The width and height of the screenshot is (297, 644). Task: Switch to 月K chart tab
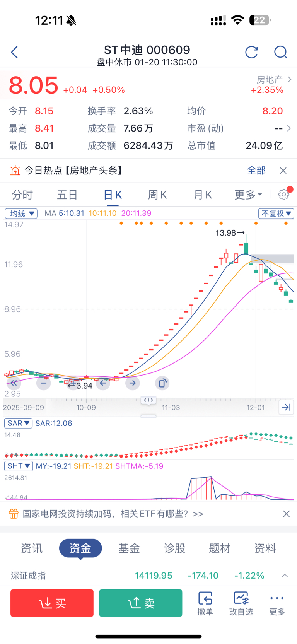coord(203,195)
